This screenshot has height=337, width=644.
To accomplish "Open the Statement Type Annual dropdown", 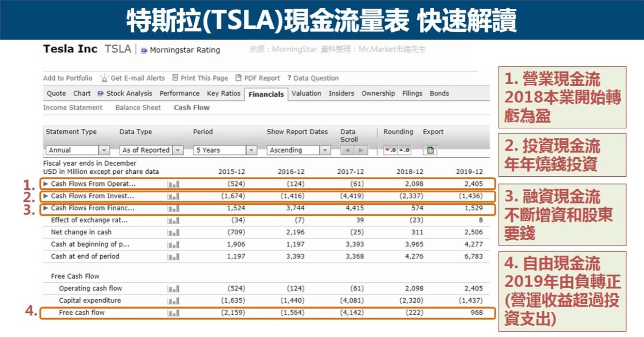I will coord(78,150).
